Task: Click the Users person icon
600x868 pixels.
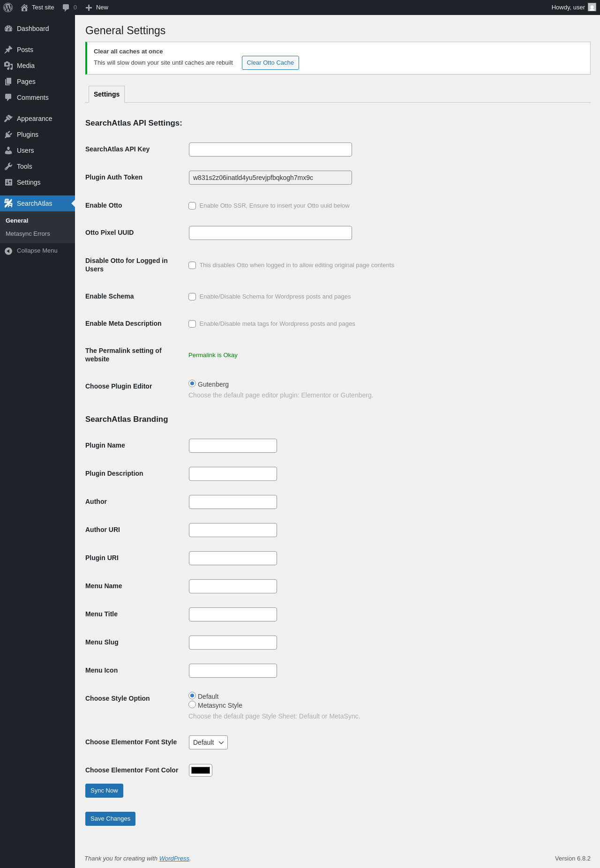Action: 8,150
